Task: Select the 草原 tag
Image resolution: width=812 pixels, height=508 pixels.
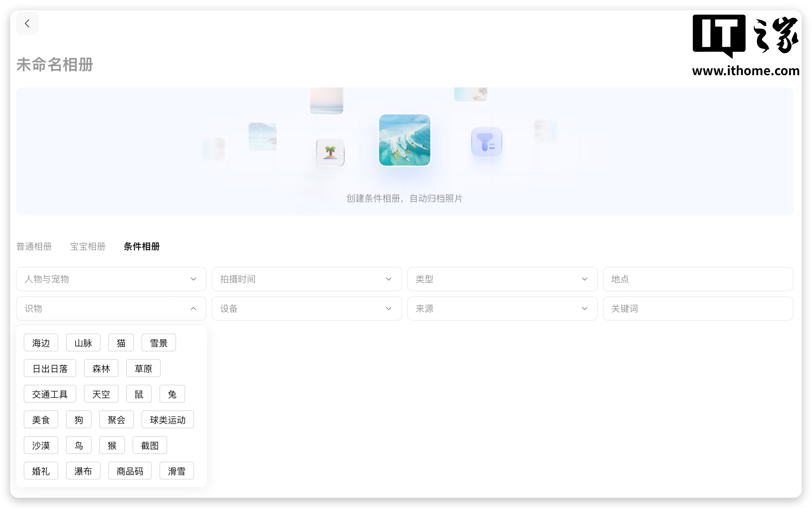Action: tap(143, 368)
